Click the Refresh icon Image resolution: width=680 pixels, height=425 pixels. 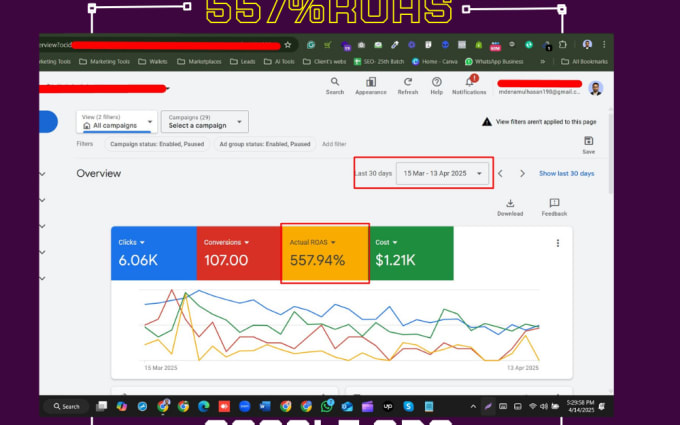pos(408,82)
